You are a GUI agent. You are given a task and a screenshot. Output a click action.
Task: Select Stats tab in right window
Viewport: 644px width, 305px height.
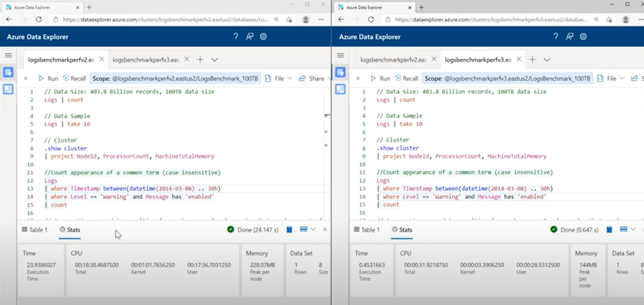tap(402, 230)
